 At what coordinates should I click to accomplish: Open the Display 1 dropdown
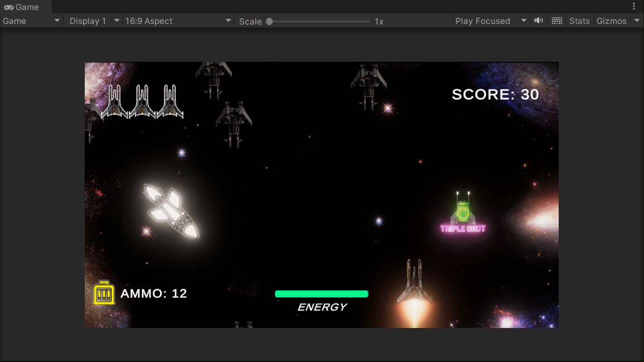[x=93, y=21]
